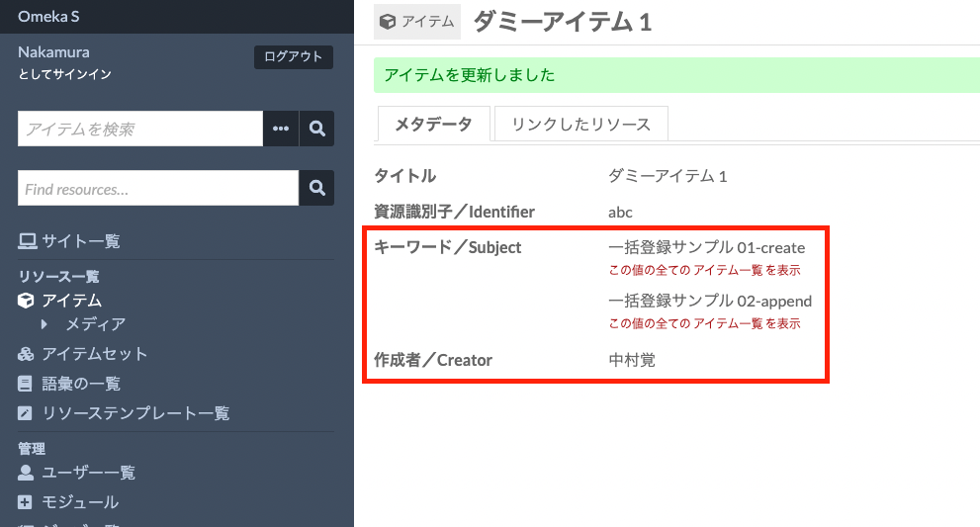Screen dimensions: 980x527
Task: Open the Nakamura user profile link
Action: [53, 51]
